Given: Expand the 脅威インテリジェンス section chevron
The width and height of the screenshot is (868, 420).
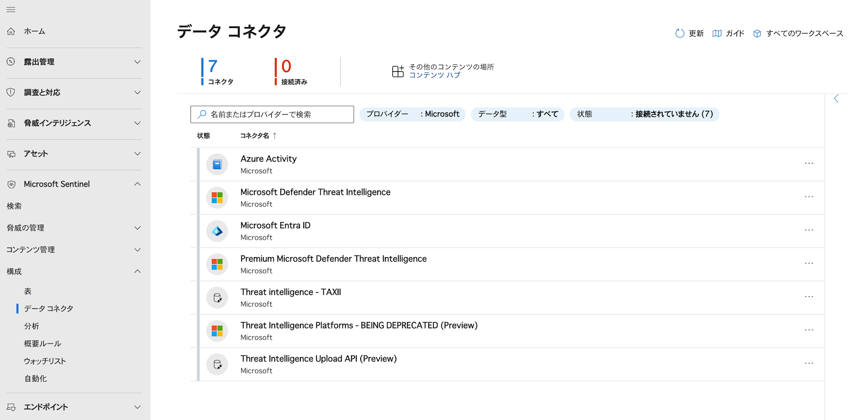Looking at the screenshot, I should tap(137, 123).
